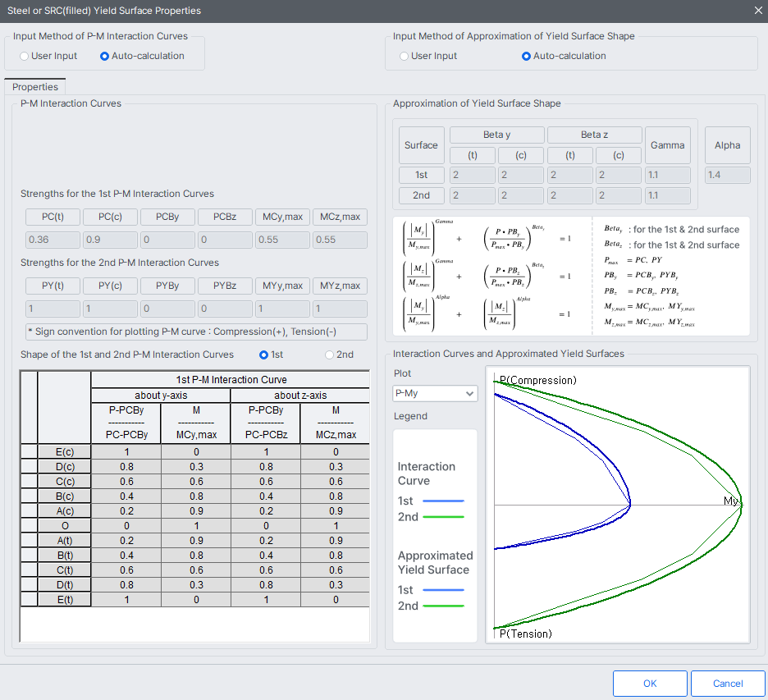Focus the PYBy value field
768x700 pixels.
167,309
